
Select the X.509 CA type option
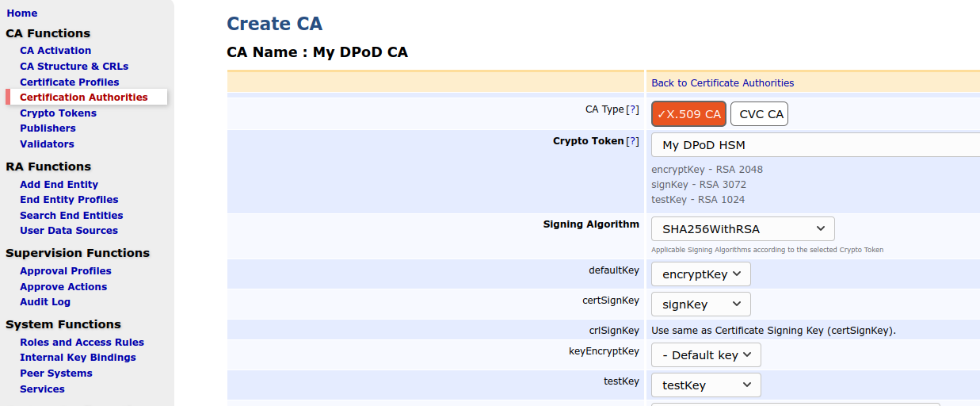[x=688, y=114]
